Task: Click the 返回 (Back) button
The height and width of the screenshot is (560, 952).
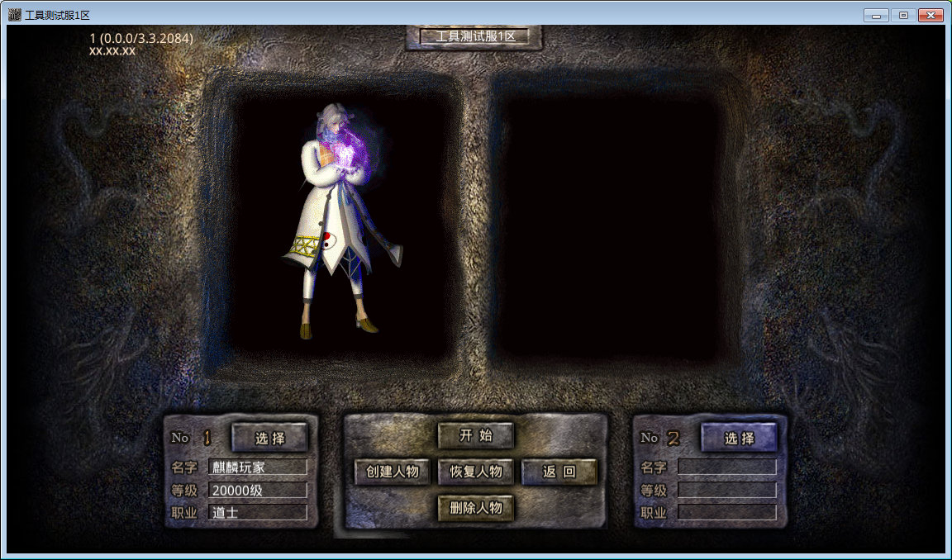Action: [x=559, y=472]
